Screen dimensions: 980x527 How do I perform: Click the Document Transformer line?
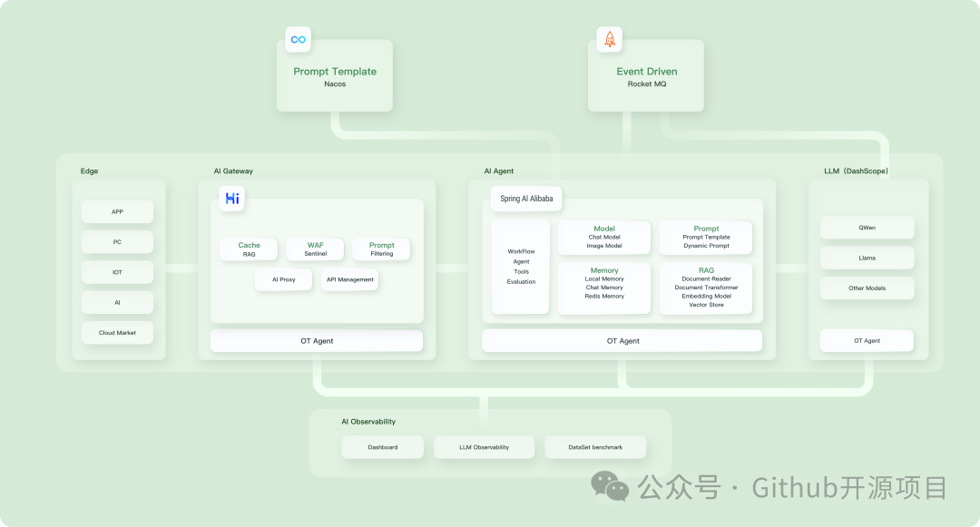click(x=706, y=288)
